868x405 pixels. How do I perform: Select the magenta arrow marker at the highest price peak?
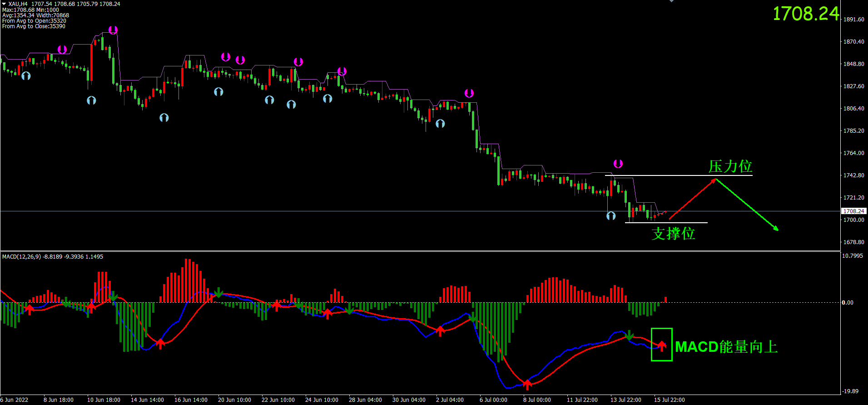(x=113, y=30)
